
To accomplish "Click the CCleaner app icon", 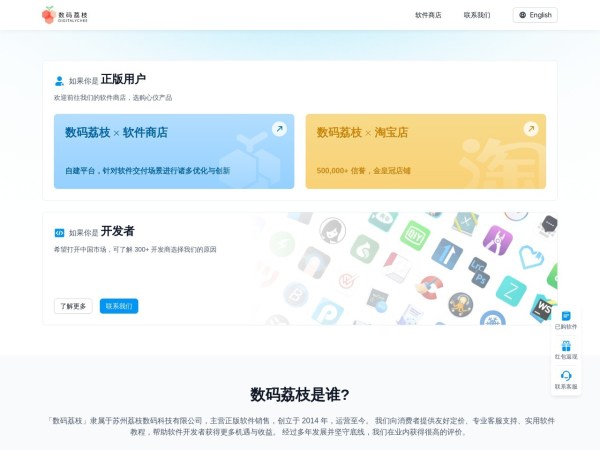I will click(x=428, y=288).
